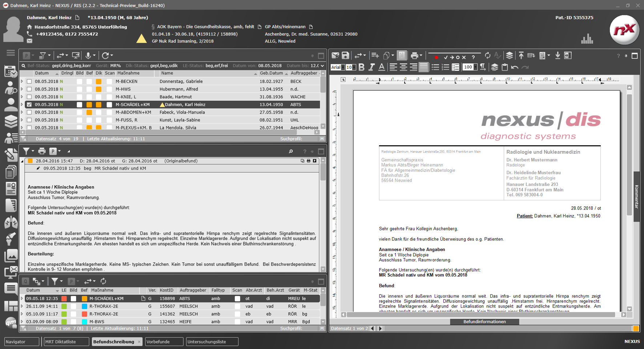
Task: Uncheck the Dahmen, Karl Heinz row checkbox
Action: (29, 104)
